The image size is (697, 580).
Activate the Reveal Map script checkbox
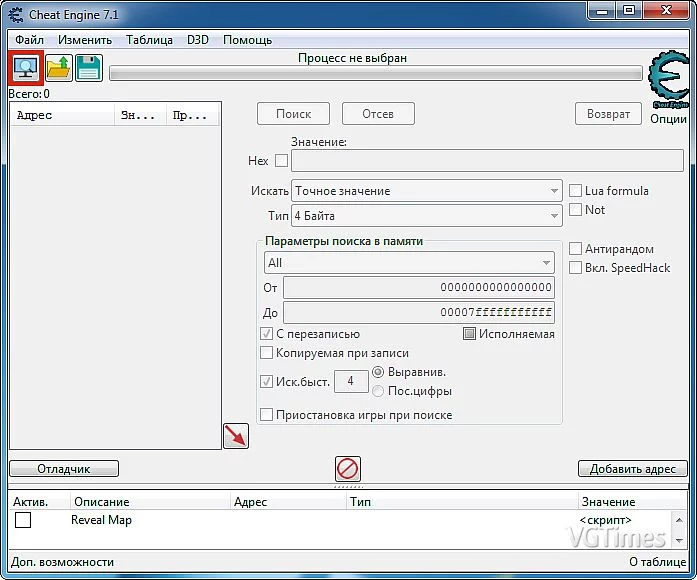(23, 520)
